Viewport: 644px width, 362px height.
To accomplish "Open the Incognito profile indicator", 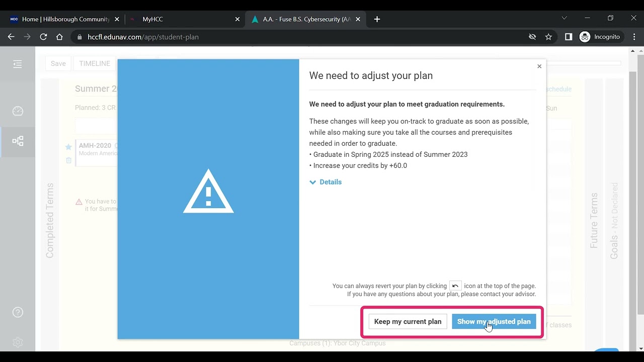I will (601, 37).
